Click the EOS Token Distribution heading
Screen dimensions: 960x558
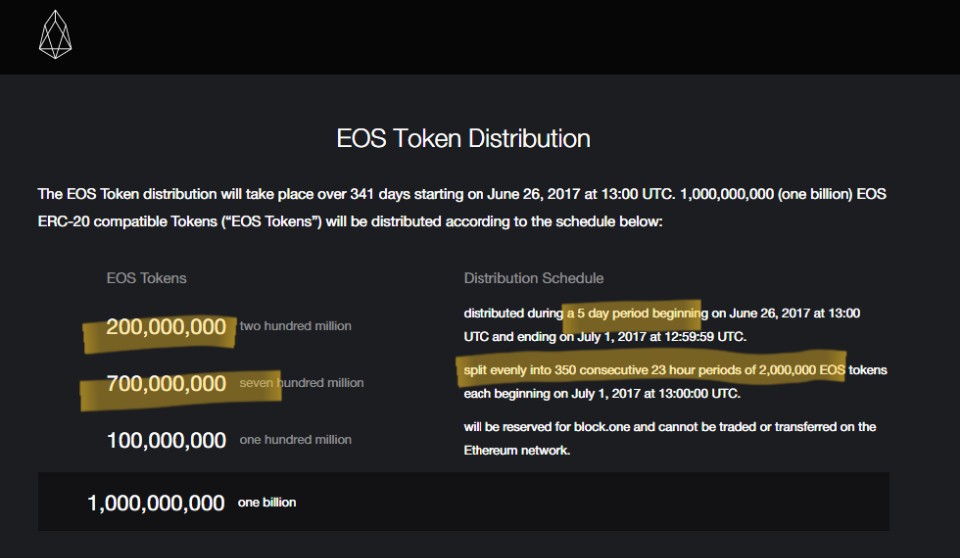[463, 138]
